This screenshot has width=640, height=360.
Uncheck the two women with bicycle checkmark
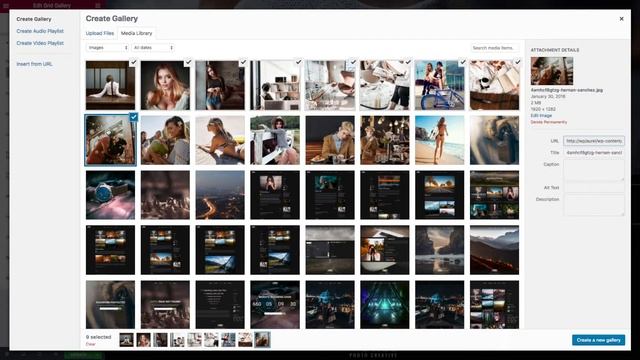tap(462, 62)
